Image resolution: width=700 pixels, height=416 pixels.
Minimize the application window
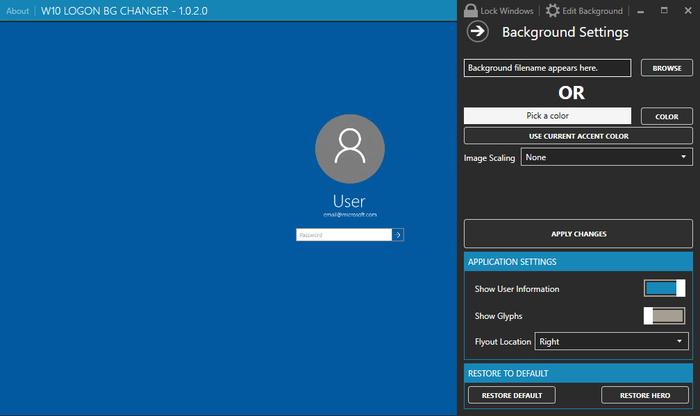point(641,11)
